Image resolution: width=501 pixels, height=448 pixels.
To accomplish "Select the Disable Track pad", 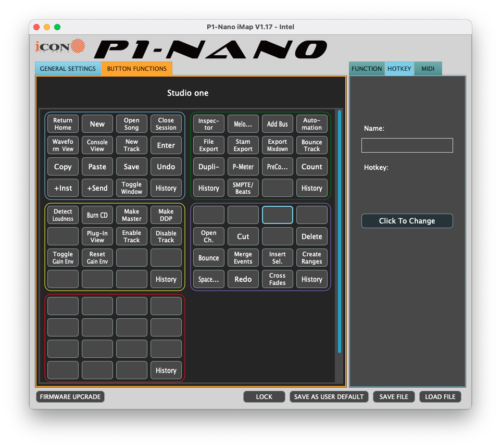I will click(x=166, y=237).
